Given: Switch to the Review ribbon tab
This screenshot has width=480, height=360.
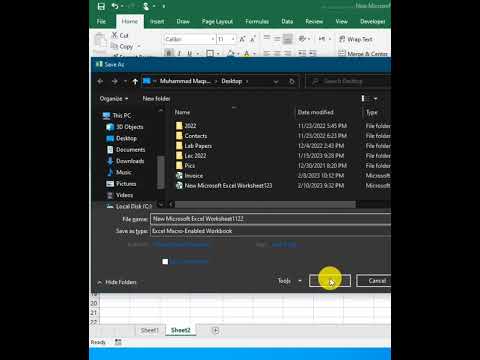Looking at the screenshot, I should click(314, 21).
